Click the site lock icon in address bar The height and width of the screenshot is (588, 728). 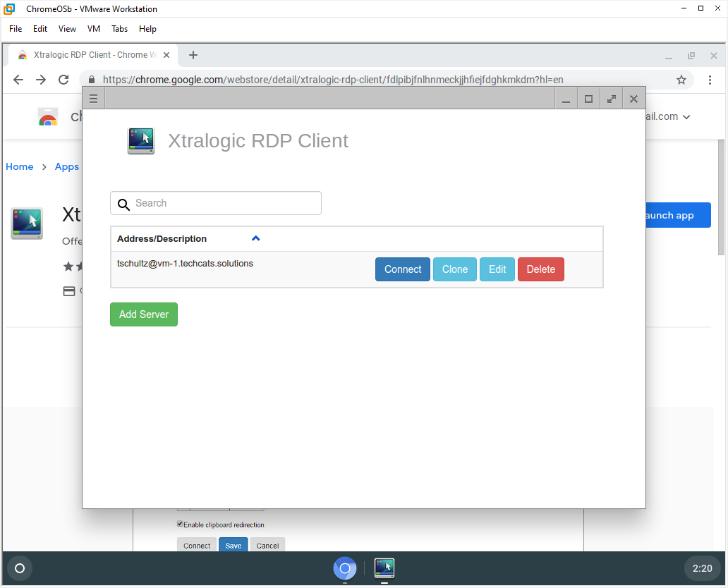click(92, 80)
